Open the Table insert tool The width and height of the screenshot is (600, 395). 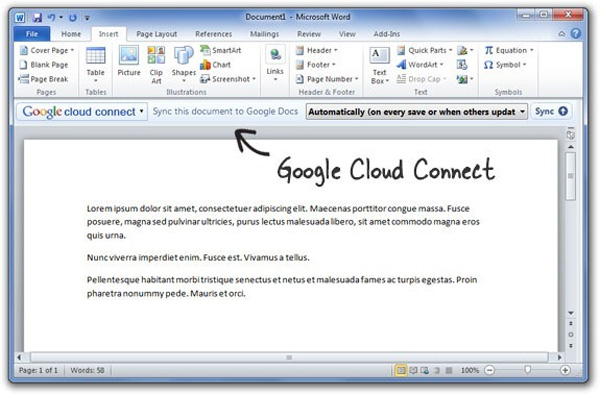95,64
